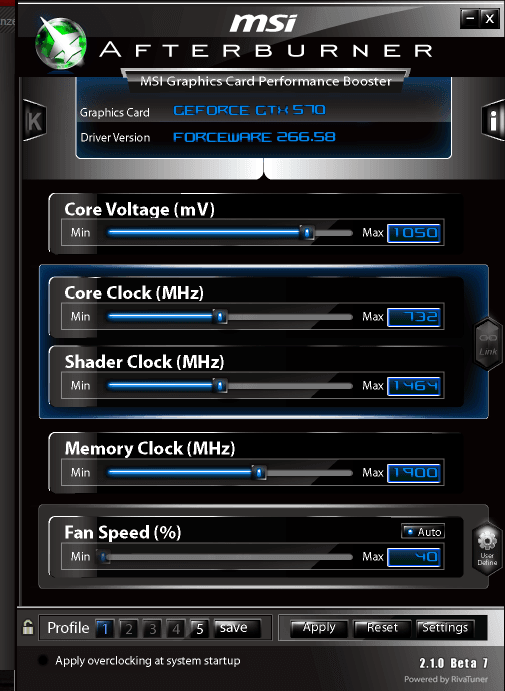Enable Auto fan speed control

(423, 532)
